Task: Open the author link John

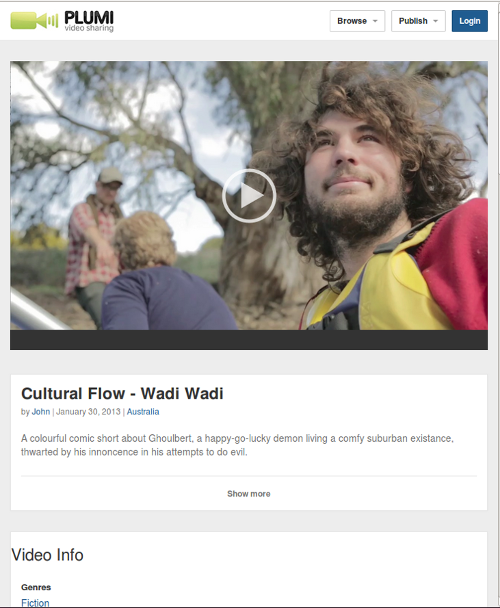Action: click(x=41, y=412)
